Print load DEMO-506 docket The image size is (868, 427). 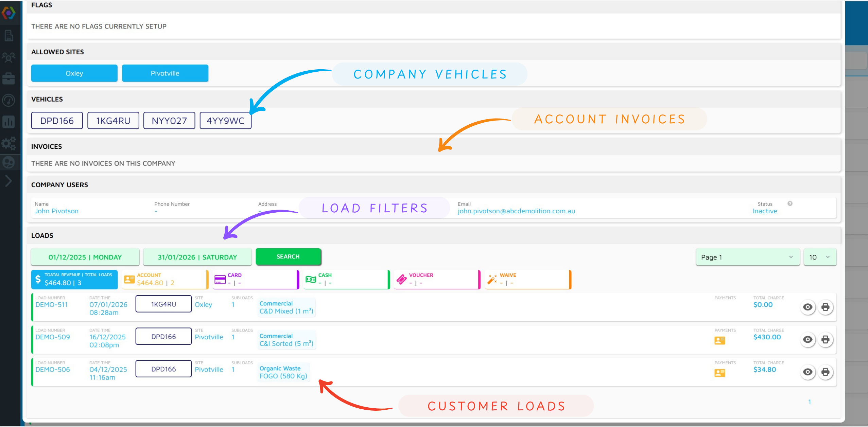(x=825, y=372)
